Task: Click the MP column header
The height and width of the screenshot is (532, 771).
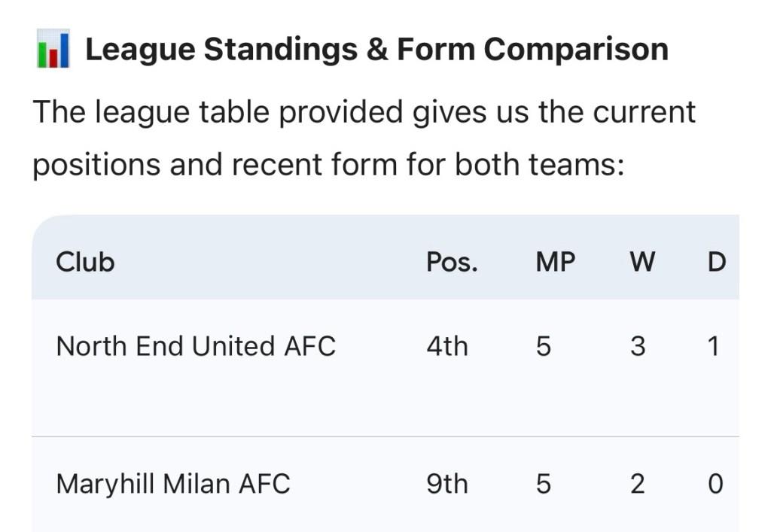Action: (555, 262)
